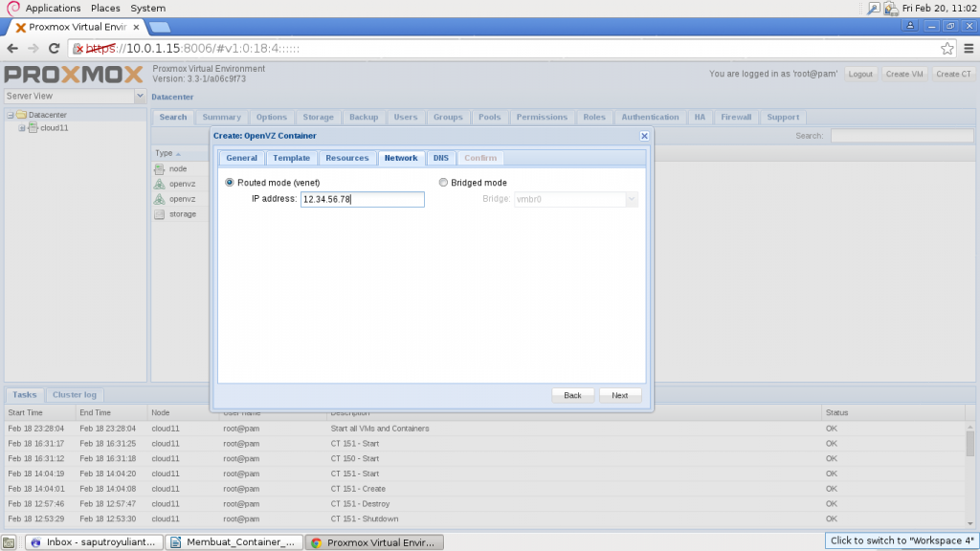Select Bridged mode radio button
980x551 pixels.
point(443,183)
